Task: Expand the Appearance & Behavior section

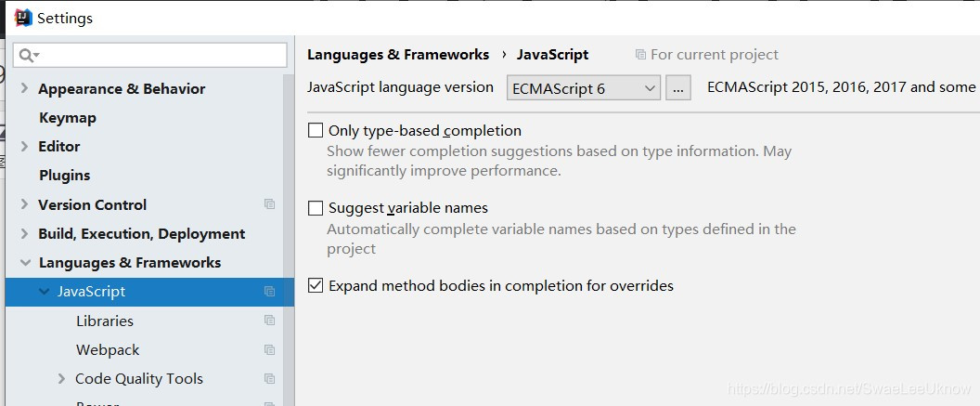Action: (x=24, y=88)
